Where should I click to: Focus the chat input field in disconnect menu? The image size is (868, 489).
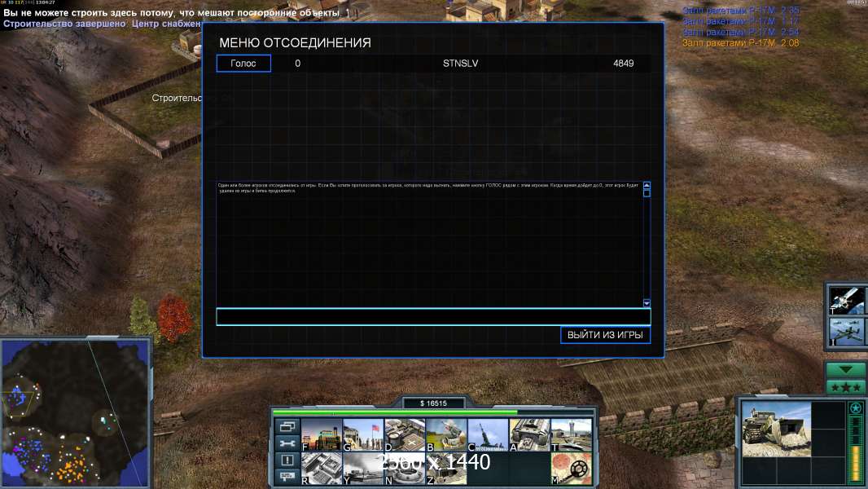coord(433,317)
